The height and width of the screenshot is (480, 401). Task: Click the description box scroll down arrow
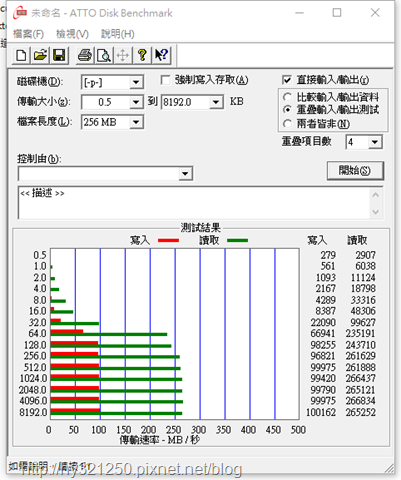(376, 212)
